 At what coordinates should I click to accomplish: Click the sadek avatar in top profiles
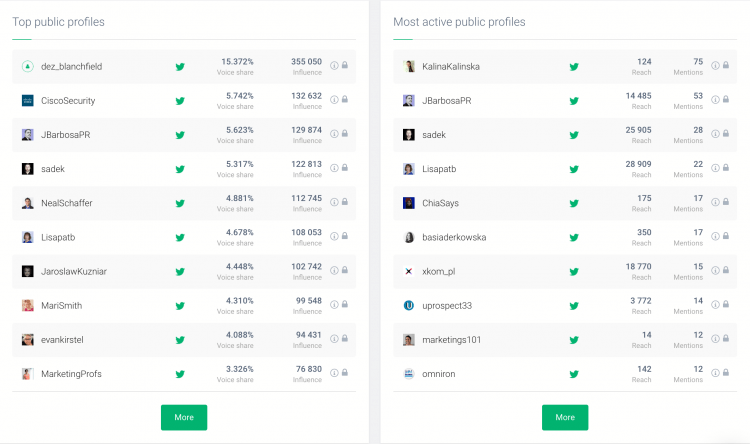(28, 169)
